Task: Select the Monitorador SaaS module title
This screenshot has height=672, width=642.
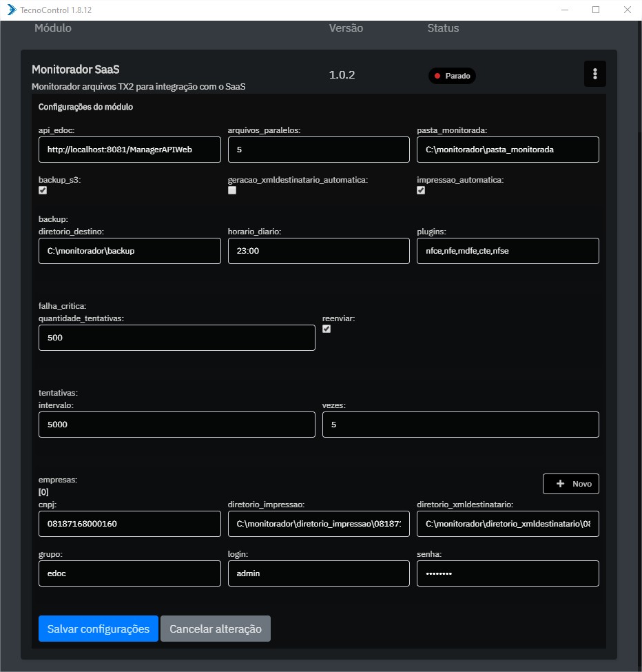Action: point(76,70)
